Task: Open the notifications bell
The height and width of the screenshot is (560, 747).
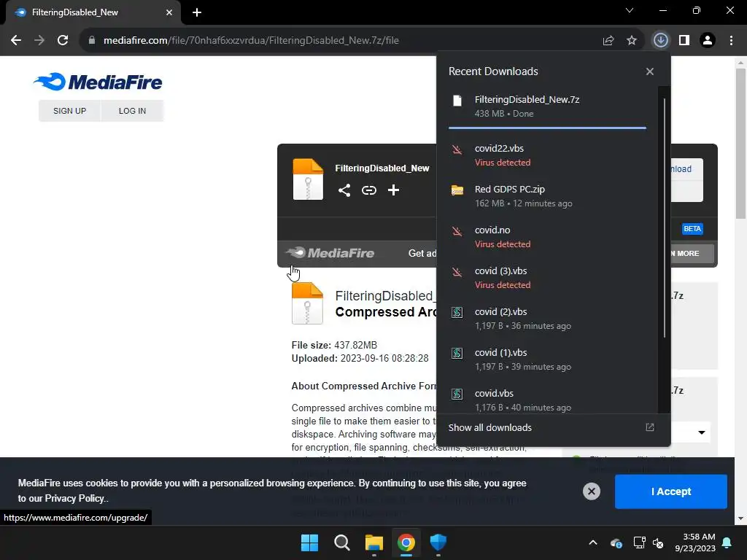Action: tap(727, 542)
